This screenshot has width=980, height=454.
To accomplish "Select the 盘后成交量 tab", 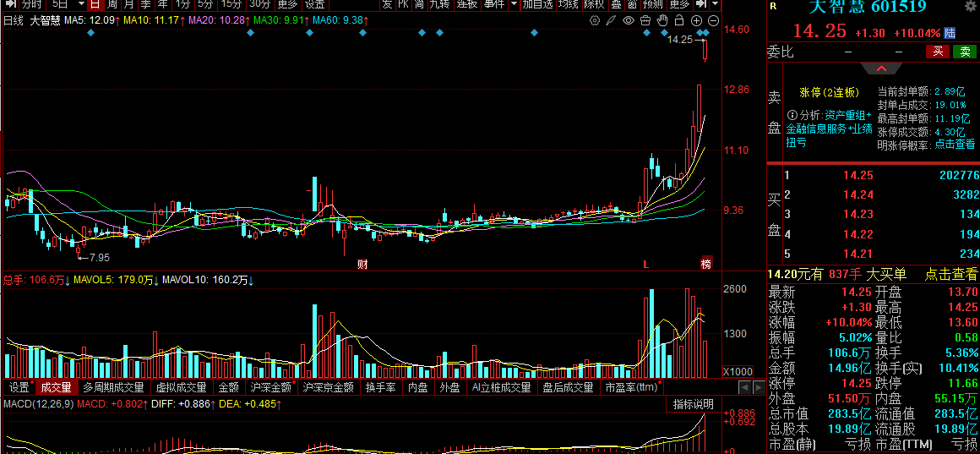I will click(568, 387).
